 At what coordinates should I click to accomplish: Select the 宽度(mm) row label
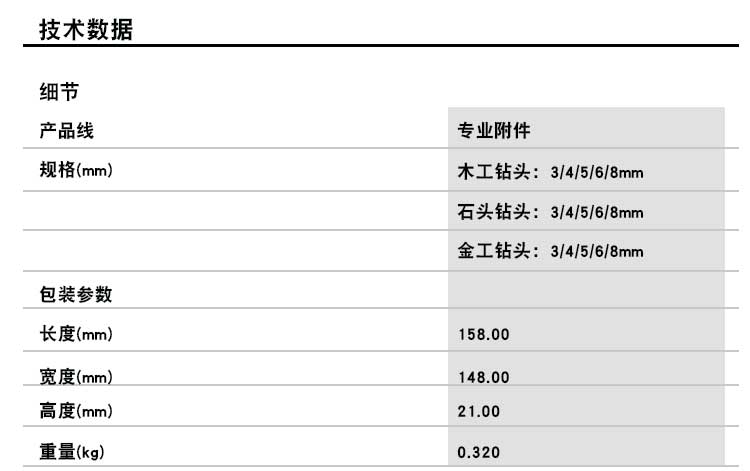75,377
